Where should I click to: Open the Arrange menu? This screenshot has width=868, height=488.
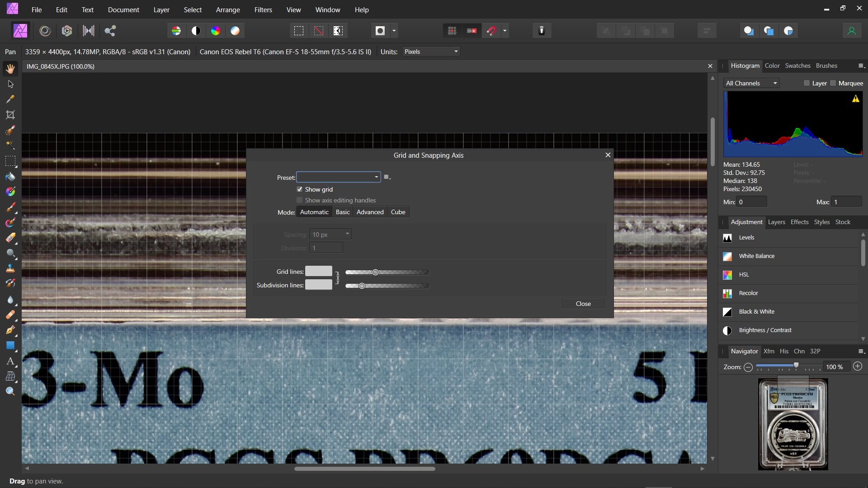[x=228, y=9]
